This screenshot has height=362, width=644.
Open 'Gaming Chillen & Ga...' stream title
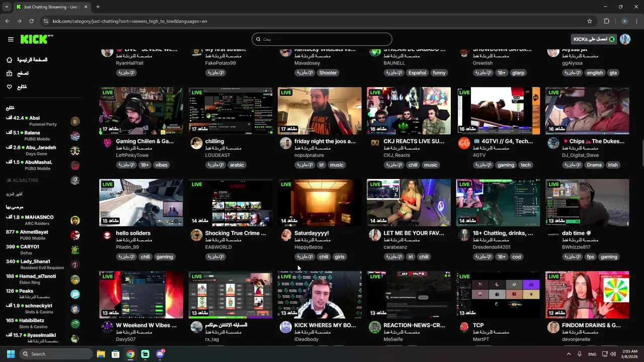[x=145, y=141]
